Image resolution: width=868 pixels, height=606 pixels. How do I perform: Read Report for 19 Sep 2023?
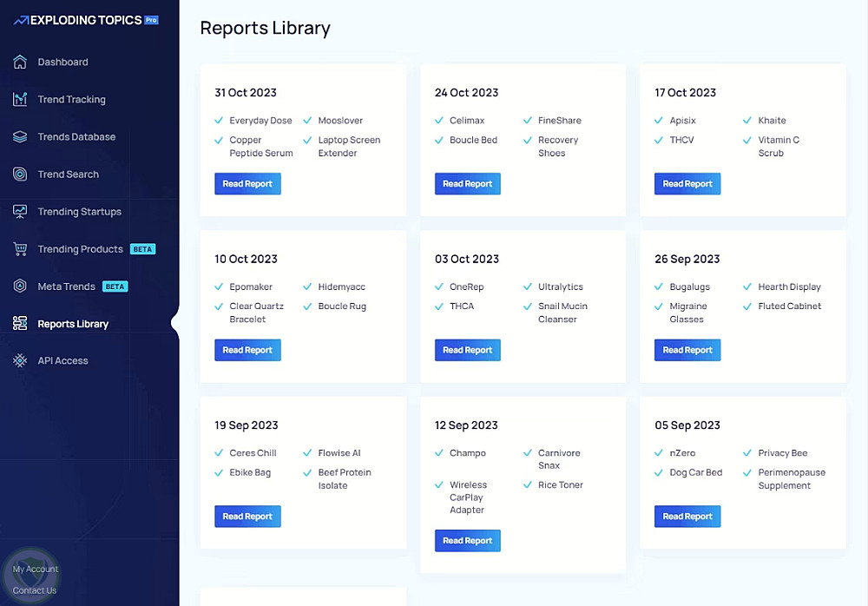point(247,517)
